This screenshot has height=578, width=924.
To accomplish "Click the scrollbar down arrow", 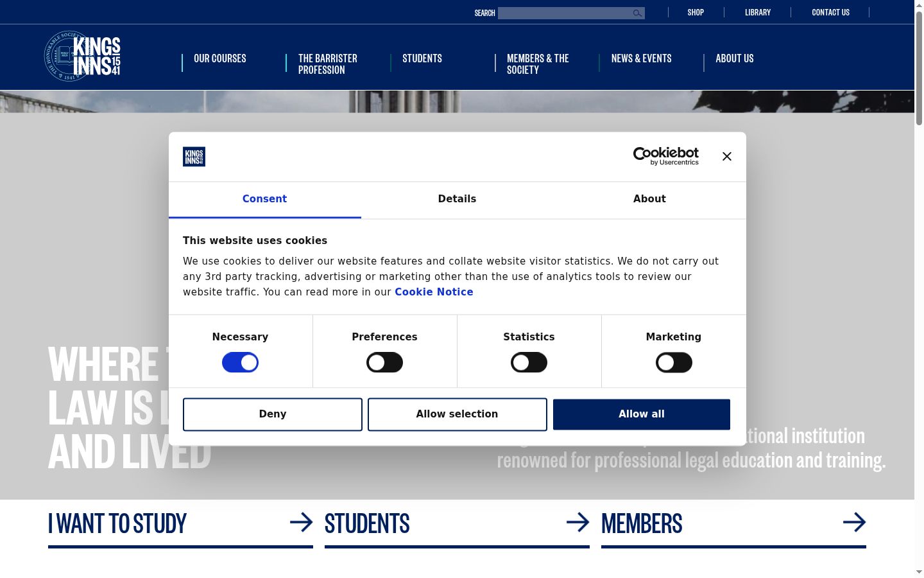I will tap(919, 572).
